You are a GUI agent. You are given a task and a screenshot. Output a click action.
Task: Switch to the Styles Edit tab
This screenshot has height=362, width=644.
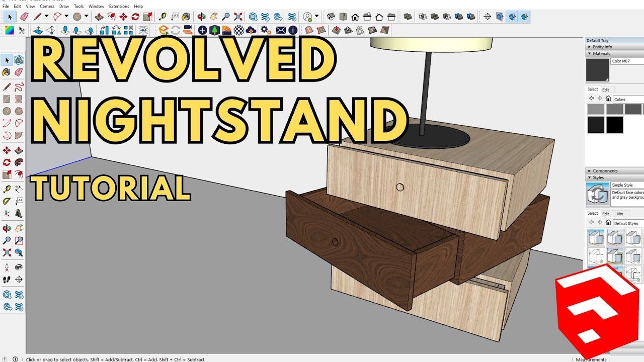[x=606, y=214]
